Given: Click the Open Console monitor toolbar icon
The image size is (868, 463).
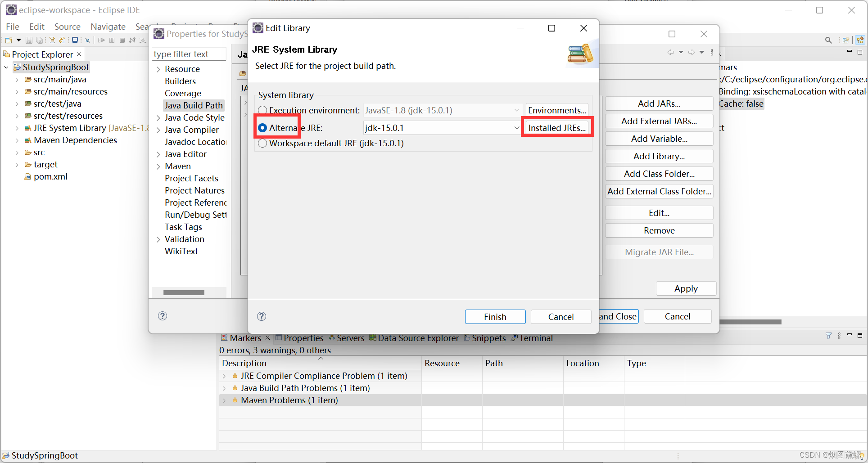Looking at the screenshot, I should tap(75, 40).
